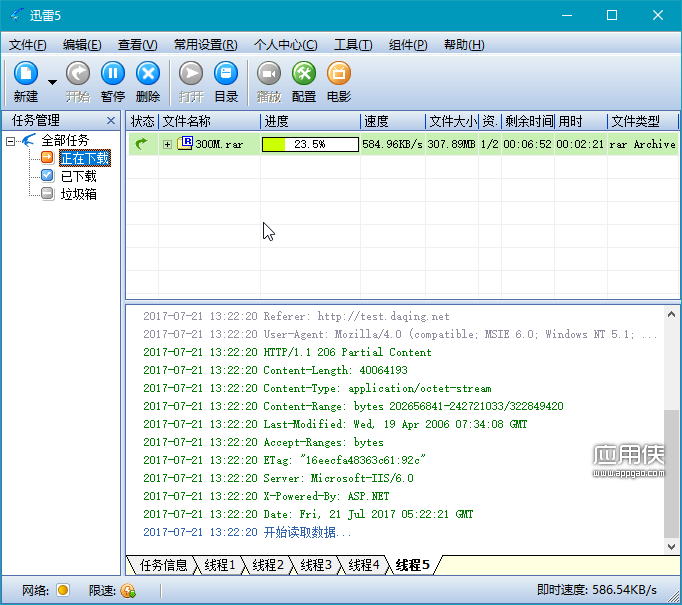Switch to the 线程5 tab
The height and width of the screenshot is (605, 682).
tap(412, 565)
